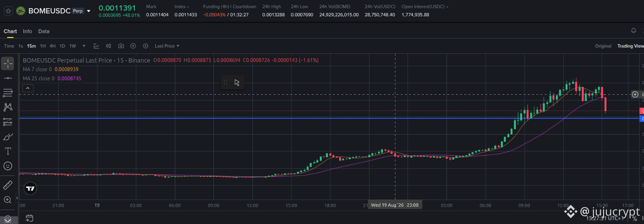Select the pattern drawing tool
This screenshot has width=644, height=224.
[x=8, y=107]
